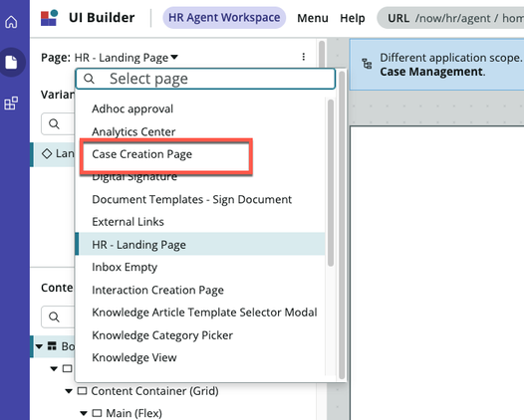Viewport: 524px width, 420px height.
Task: Select the pages icon in left sidebar
Action: point(11,62)
